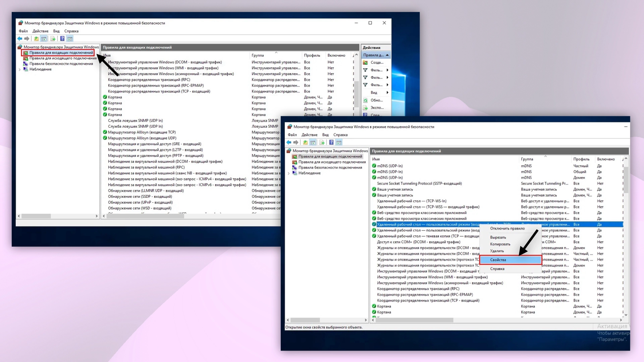Choose Свойства from the context menu

coord(498,260)
